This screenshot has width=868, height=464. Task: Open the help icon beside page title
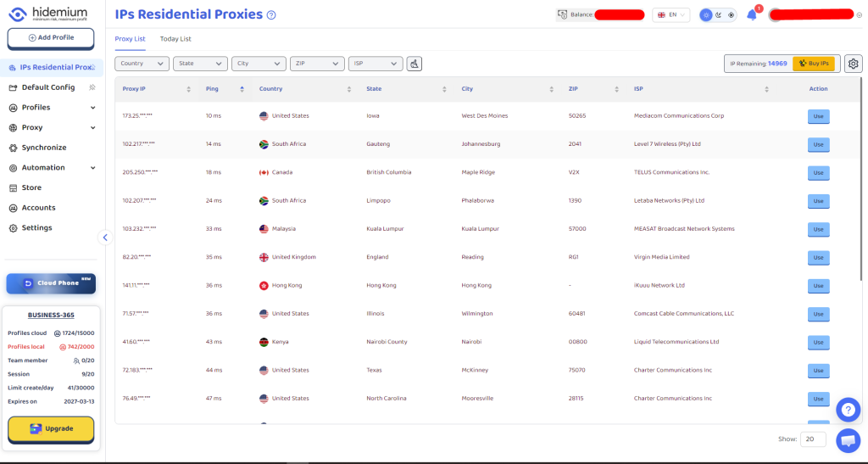pos(271,15)
